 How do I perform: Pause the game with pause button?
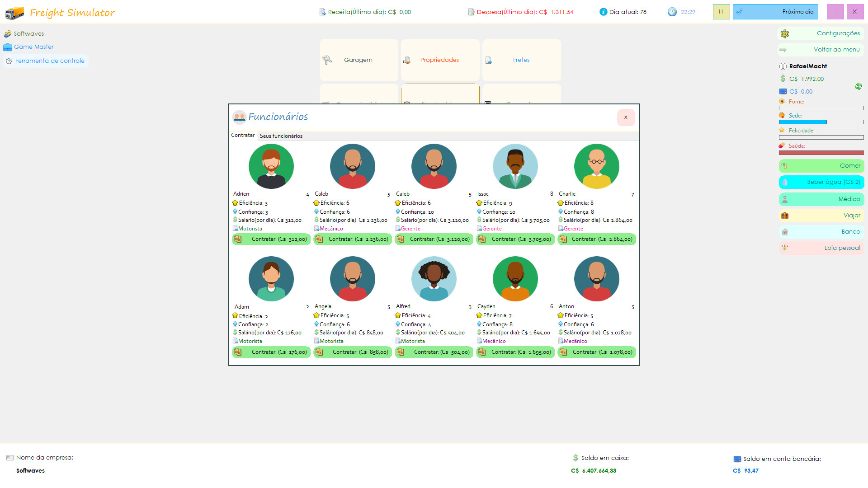click(x=721, y=12)
